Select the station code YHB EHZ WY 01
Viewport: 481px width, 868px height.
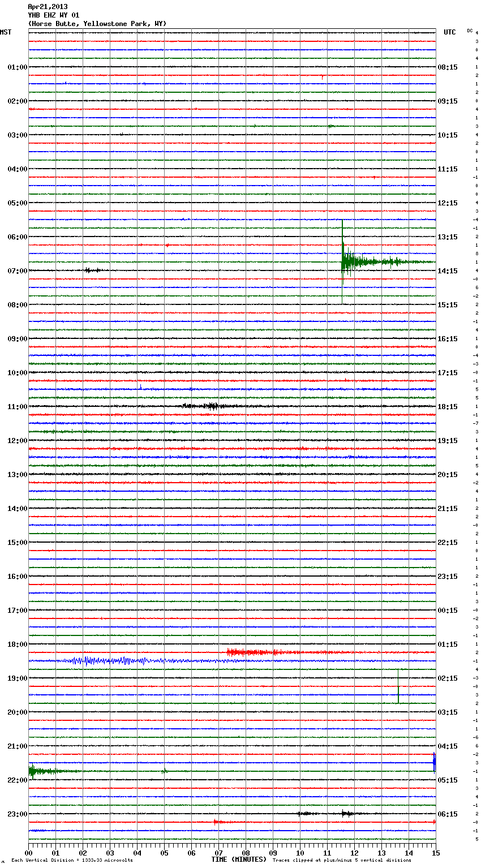point(54,15)
